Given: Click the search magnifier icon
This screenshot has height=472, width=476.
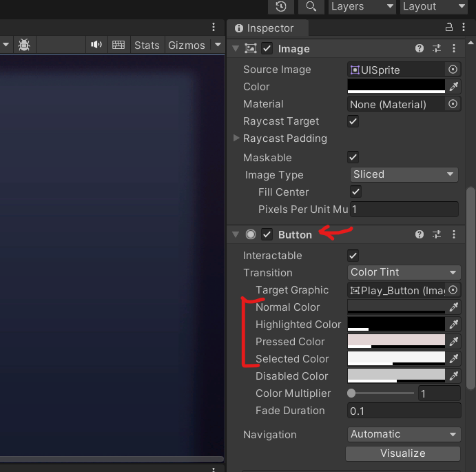Looking at the screenshot, I should pos(311,6).
